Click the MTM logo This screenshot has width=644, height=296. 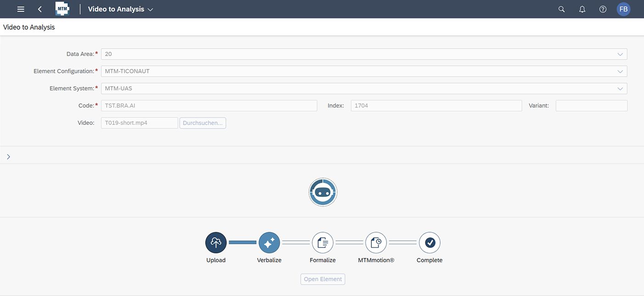click(62, 9)
